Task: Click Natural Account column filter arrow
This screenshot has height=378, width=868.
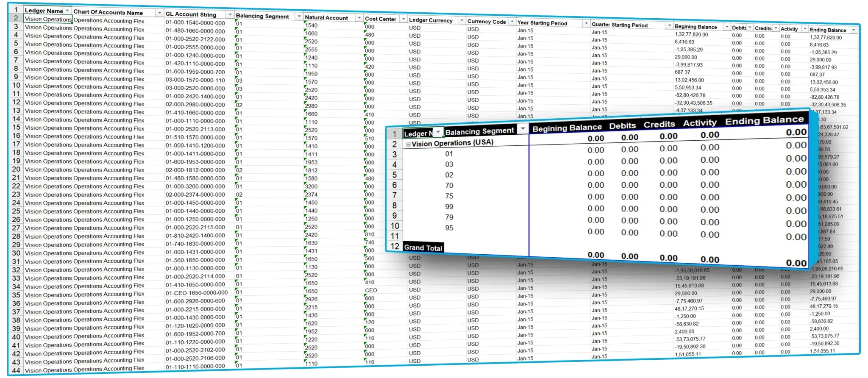Action: click(x=359, y=18)
